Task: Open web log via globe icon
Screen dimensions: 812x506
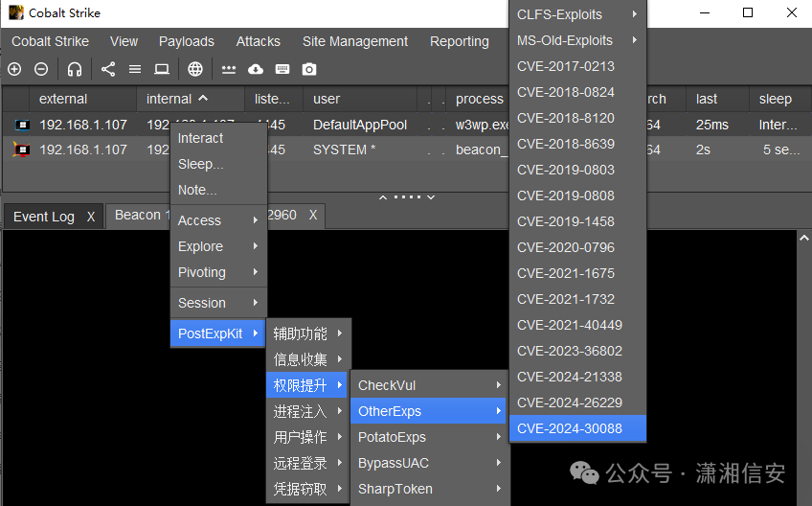Action: point(194,69)
